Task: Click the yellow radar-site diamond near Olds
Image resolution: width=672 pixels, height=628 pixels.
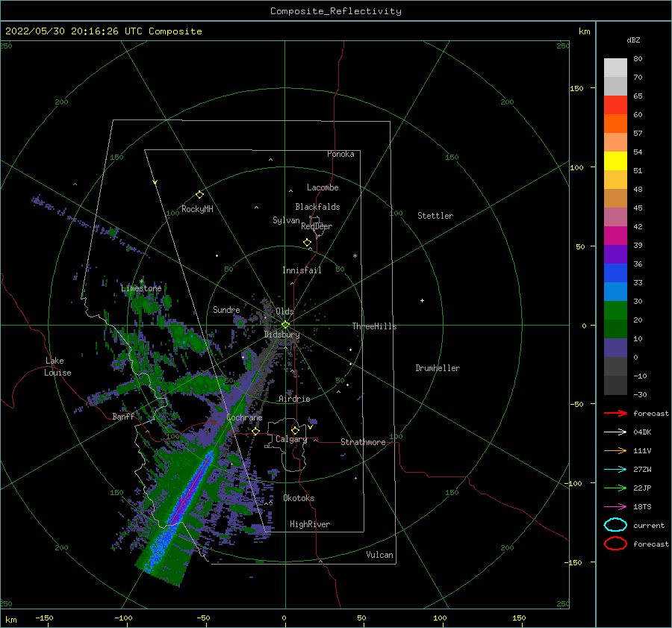Action: [x=285, y=325]
